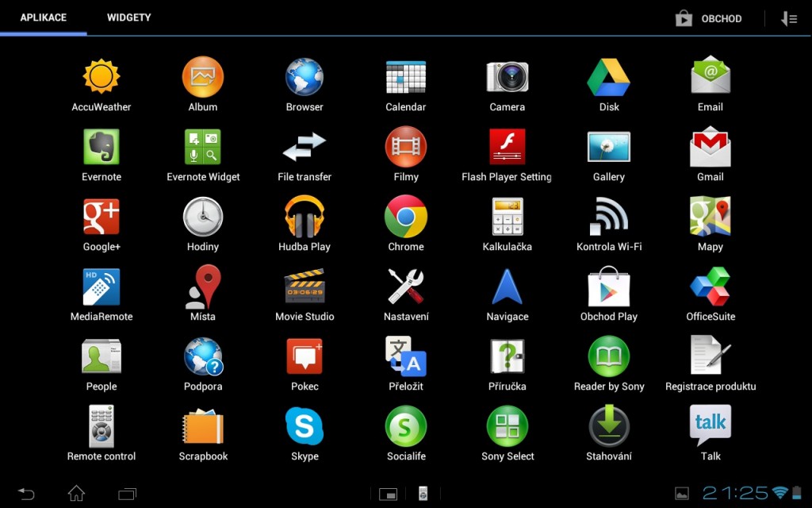Viewport: 812px width, 508px height.
Task: Switch to the WIDGETY tab
Action: (x=129, y=17)
